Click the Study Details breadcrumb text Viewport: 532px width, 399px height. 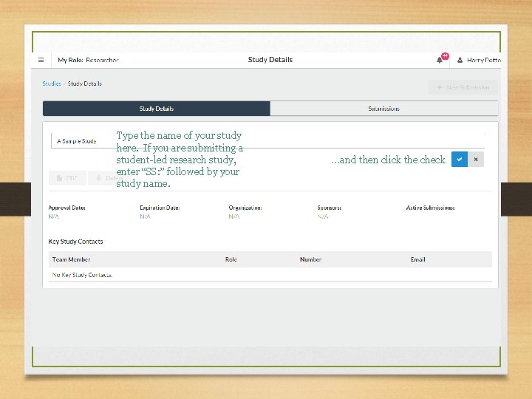tap(85, 83)
